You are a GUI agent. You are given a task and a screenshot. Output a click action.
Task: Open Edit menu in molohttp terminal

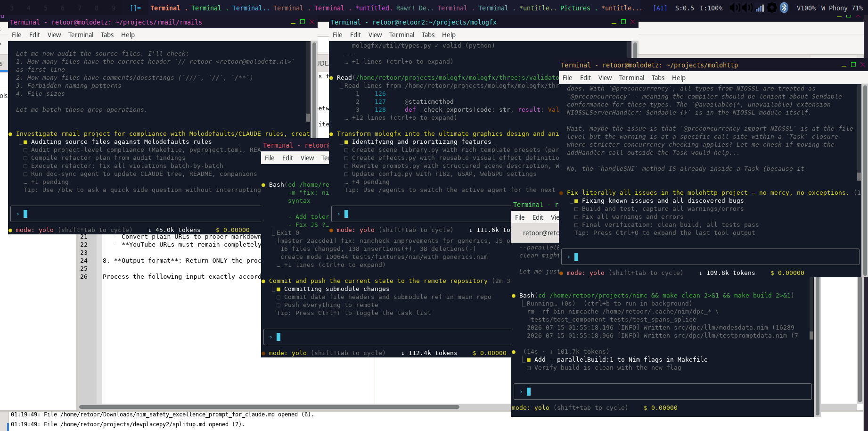[x=585, y=78]
